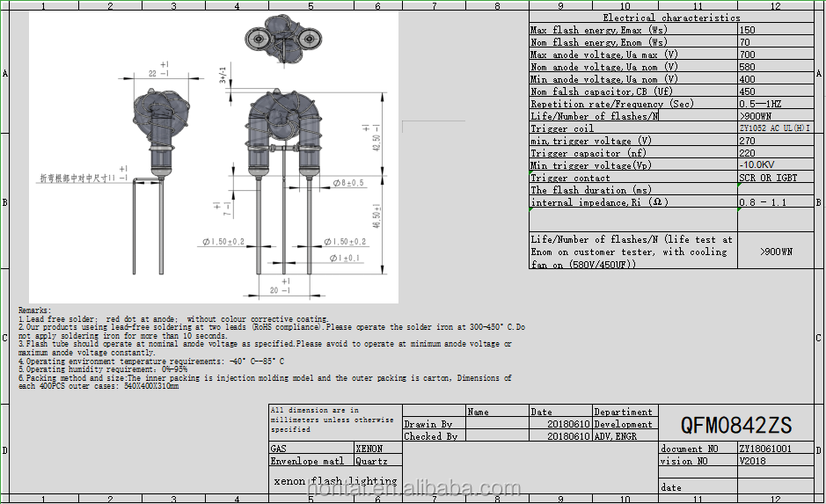Select 'Repetition rate/Frequency (Sec)' label
This screenshot has width=826, height=504.
point(612,104)
